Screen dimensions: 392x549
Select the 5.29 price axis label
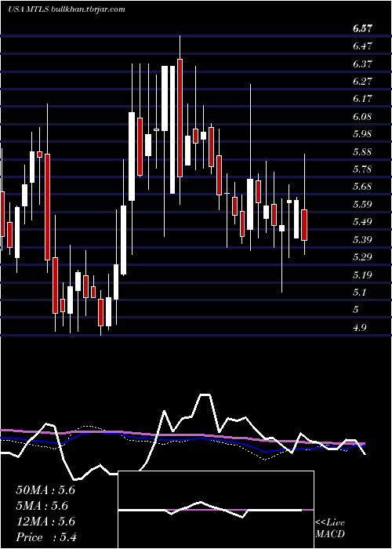coord(362,257)
